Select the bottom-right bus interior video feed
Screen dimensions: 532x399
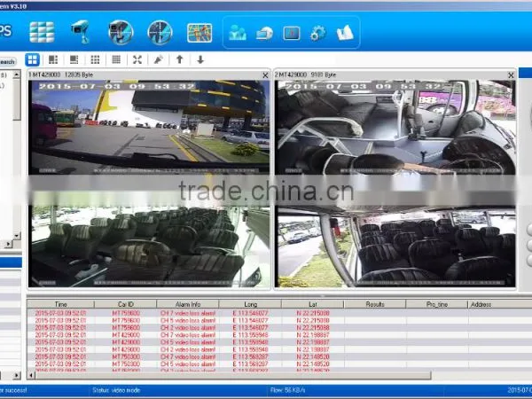(395, 246)
